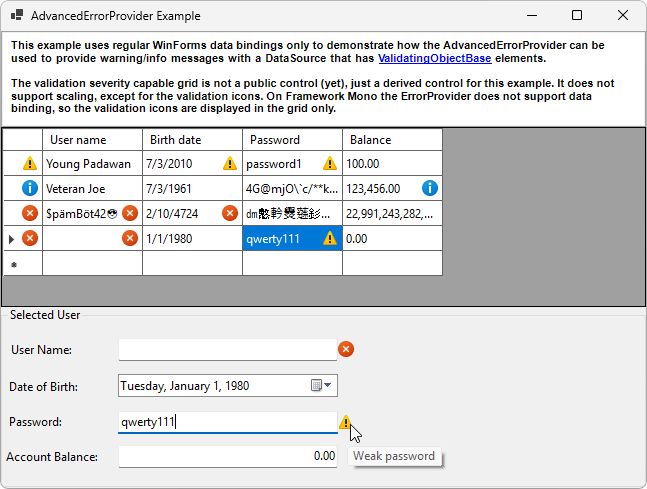Screen dimensions: 647x489
Task: Click the info icon in Veteran Joe's row header
Action: [30, 188]
